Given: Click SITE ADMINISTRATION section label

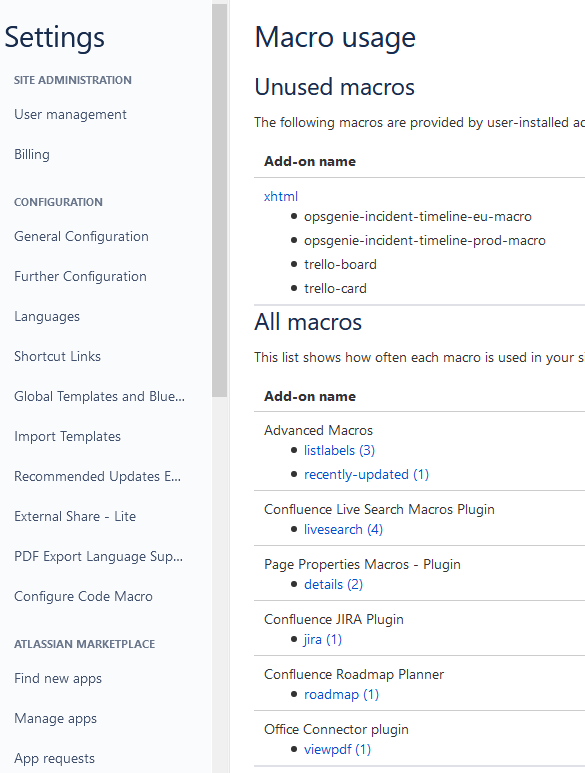Looking at the screenshot, I should click(72, 80).
